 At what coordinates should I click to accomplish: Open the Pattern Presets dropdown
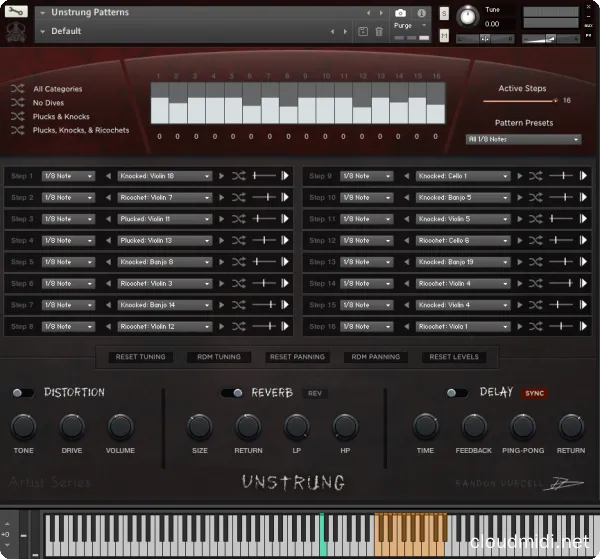pyautogui.click(x=523, y=139)
